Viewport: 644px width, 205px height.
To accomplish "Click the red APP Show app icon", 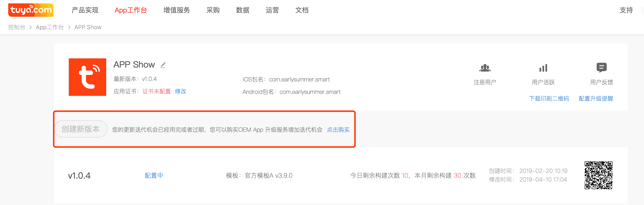I will (87, 77).
